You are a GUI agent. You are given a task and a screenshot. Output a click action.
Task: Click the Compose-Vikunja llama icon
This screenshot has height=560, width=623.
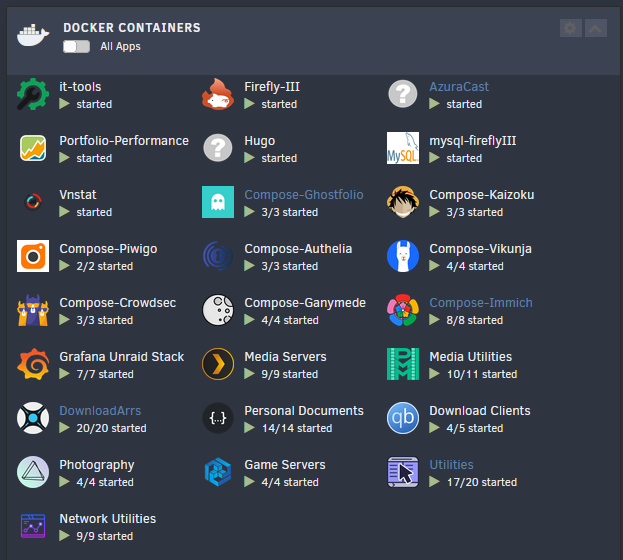click(x=403, y=256)
